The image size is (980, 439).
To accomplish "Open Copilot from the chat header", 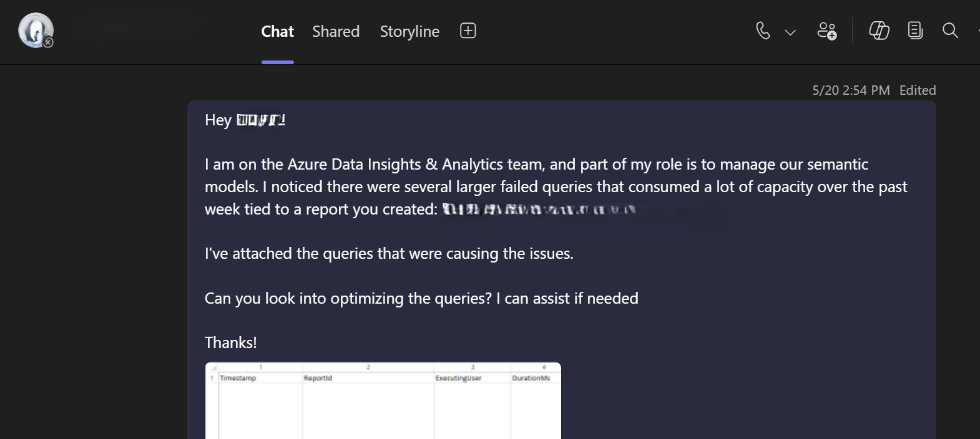I will tap(879, 31).
